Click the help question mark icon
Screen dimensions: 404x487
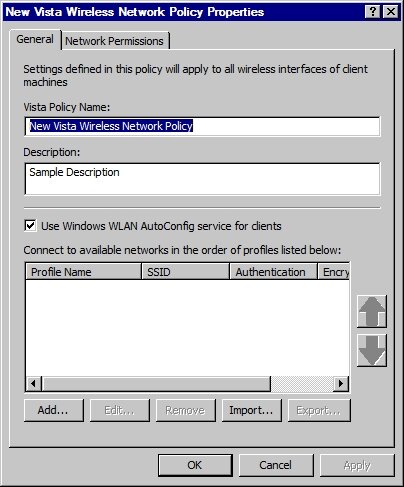pyautogui.click(x=373, y=12)
